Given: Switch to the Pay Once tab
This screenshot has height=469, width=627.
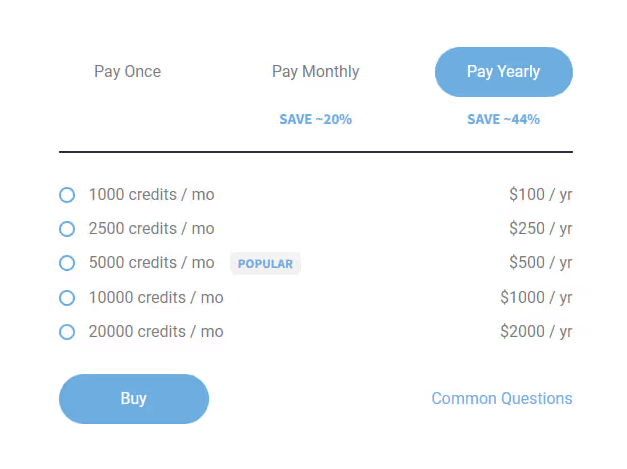Looking at the screenshot, I should tap(127, 72).
